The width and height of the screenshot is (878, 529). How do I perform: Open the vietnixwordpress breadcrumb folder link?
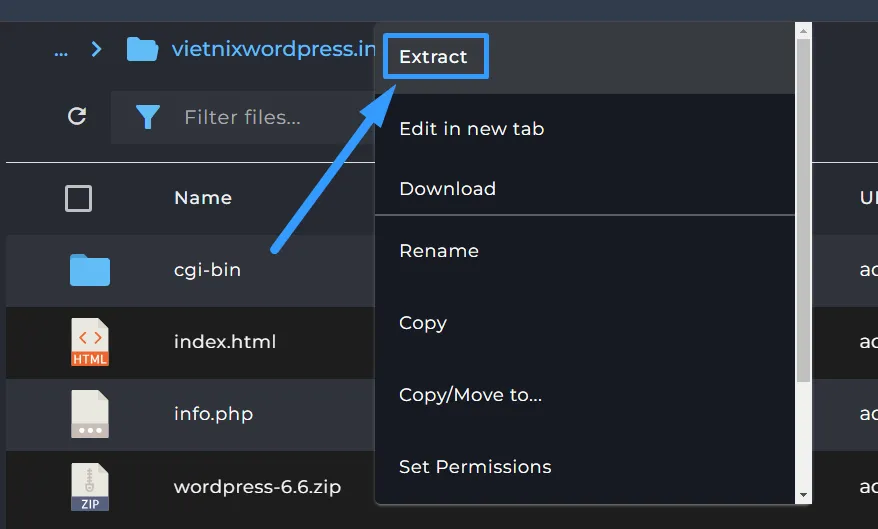(x=273, y=49)
